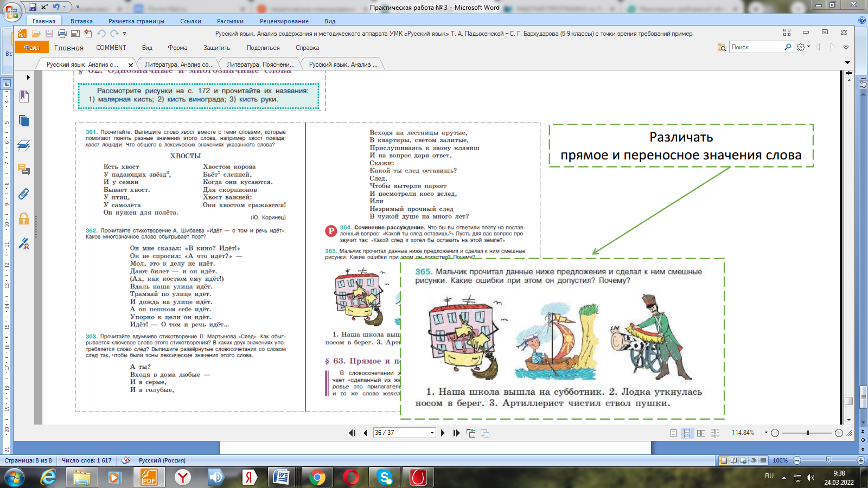Open the Вставка tab in Word
Screen dimensions: 868x488
pyautogui.click(x=81, y=21)
